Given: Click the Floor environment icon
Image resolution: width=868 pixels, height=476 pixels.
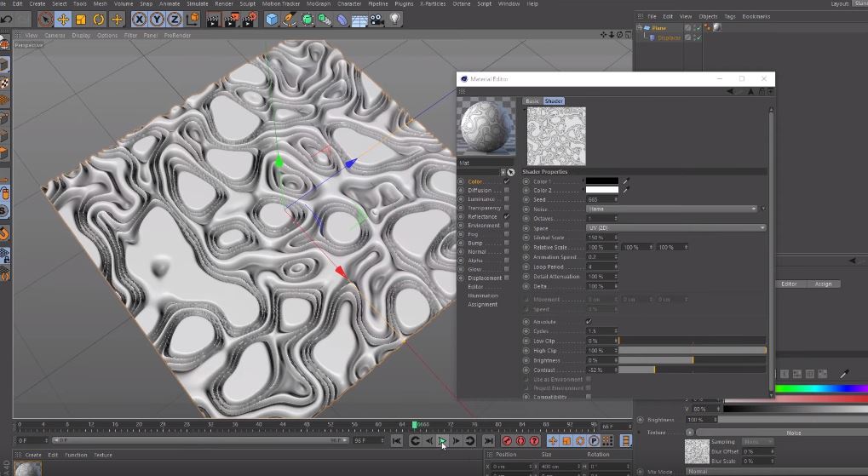Looking at the screenshot, I should [359, 20].
